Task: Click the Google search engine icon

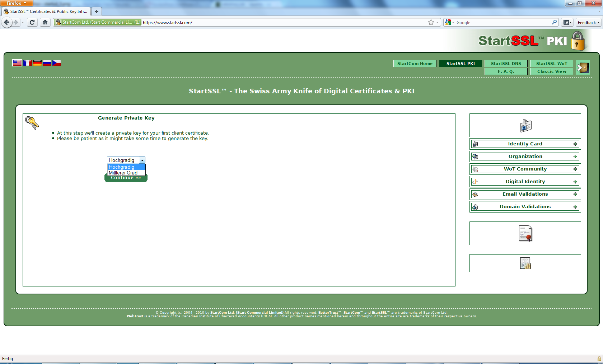Action: pos(448,22)
